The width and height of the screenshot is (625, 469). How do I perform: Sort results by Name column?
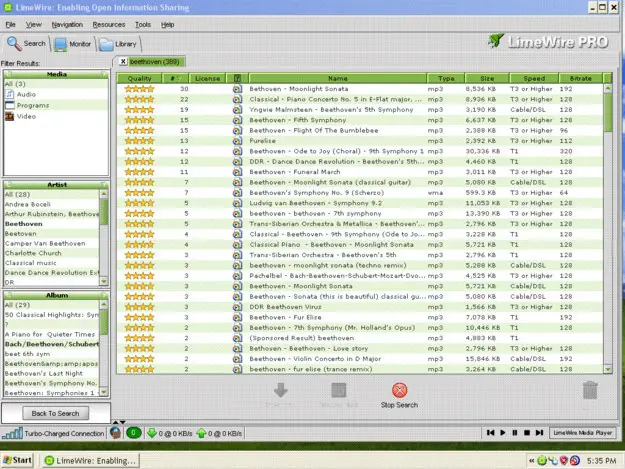pyautogui.click(x=338, y=78)
